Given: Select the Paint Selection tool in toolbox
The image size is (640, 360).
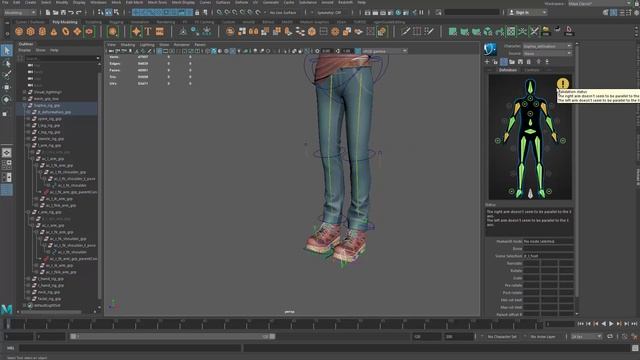Looking at the screenshot, I should point(7,75).
